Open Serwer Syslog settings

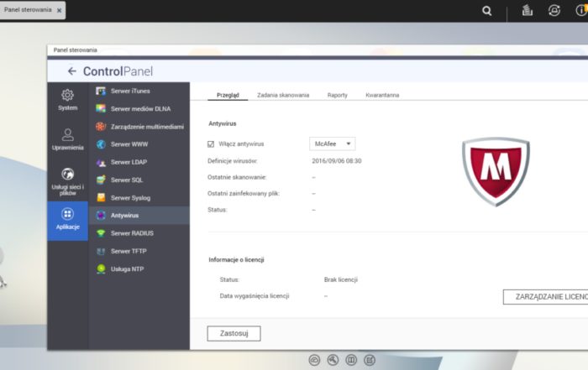coord(139,198)
